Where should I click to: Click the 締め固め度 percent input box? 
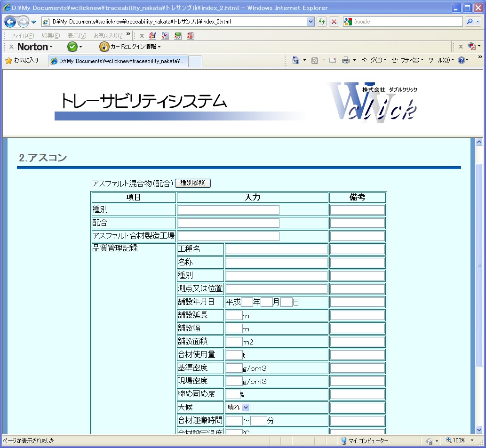[233, 394]
